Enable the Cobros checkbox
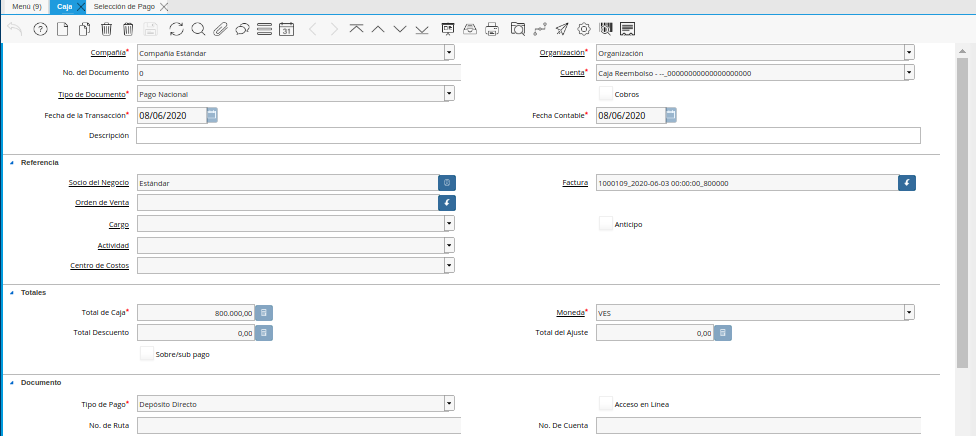Viewport: 976px width, 436px height. [606, 94]
